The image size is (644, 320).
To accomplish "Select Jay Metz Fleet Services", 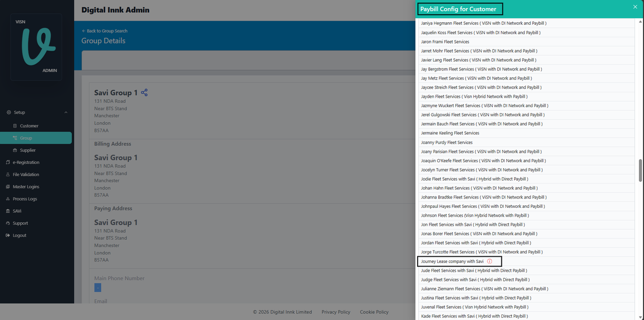I will [527, 78].
